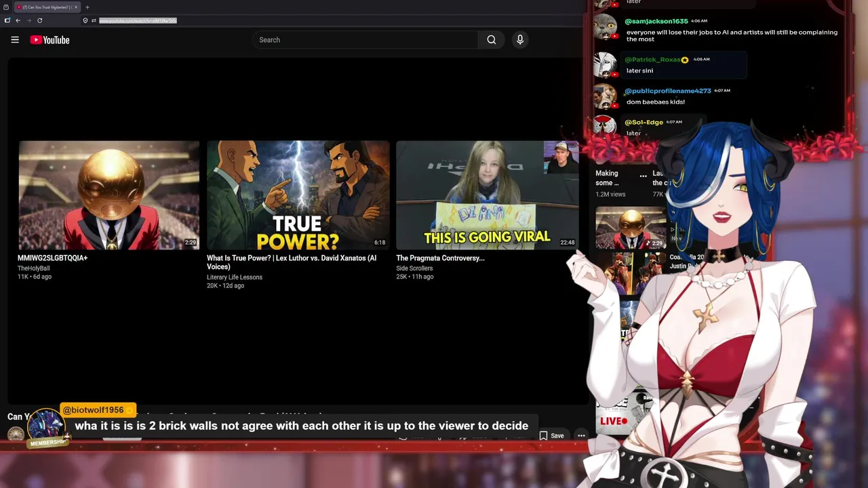Image resolution: width=868 pixels, height=488 pixels.
Task: Start voice search with microphone icon
Action: coord(520,40)
